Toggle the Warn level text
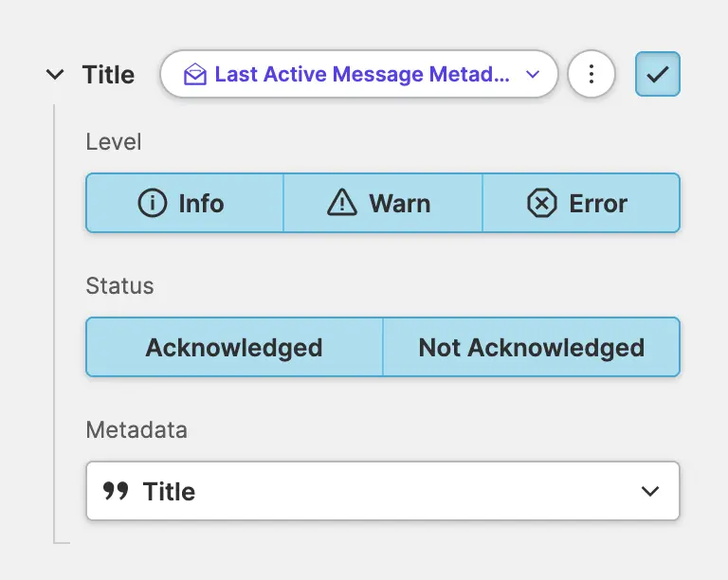The image size is (728, 580). click(400, 203)
